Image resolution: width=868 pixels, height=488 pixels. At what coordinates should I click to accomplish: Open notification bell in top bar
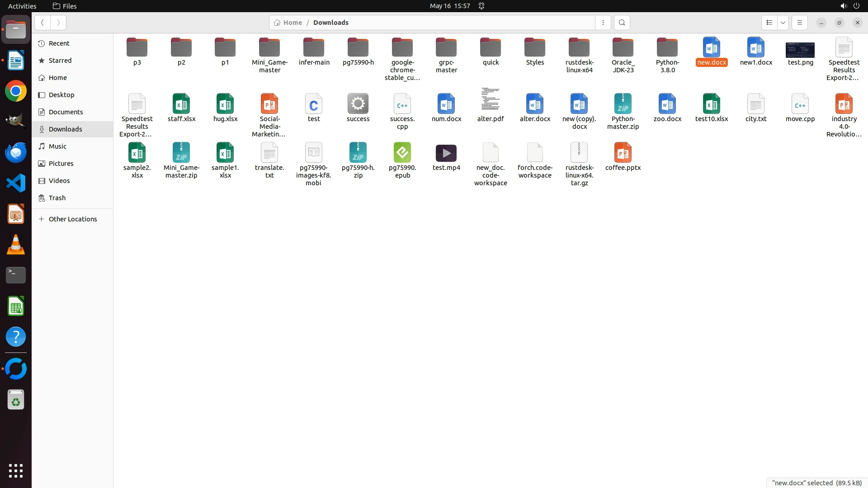click(481, 6)
